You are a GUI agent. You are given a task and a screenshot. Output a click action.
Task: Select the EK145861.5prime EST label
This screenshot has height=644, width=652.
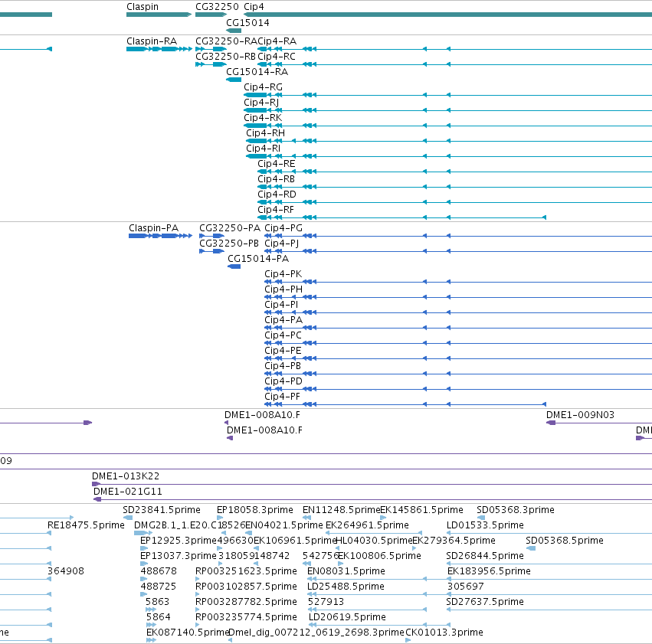click(421, 510)
